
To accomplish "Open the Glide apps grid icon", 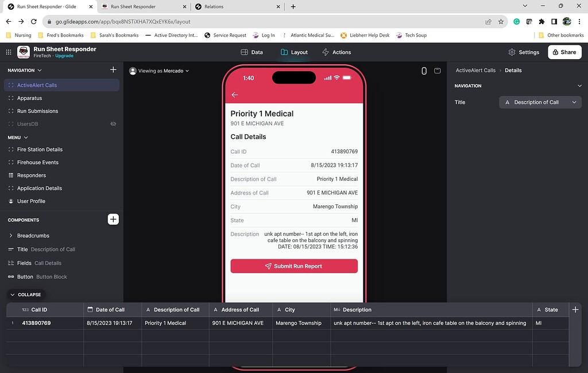I will (8, 52).
